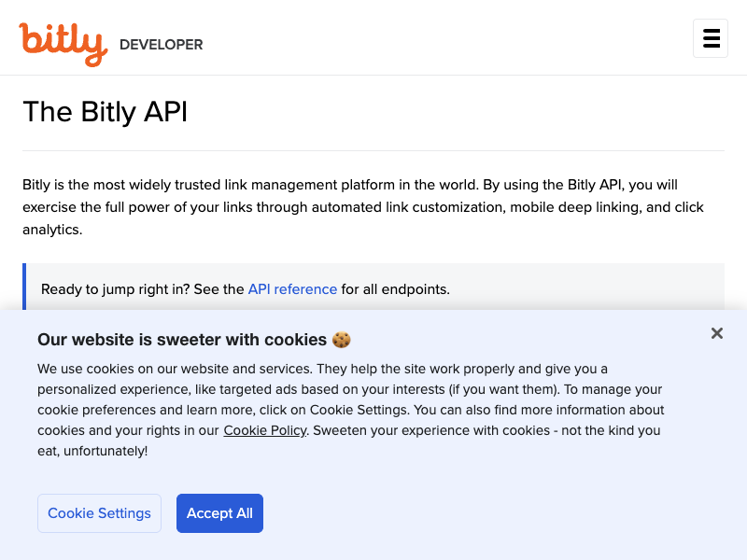Open the Cookie Policy link

[265, 430]
